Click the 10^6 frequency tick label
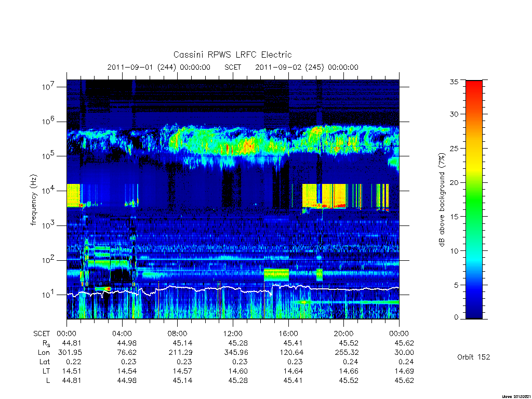This screenshot has height=399, width=532. pos(49,121)
